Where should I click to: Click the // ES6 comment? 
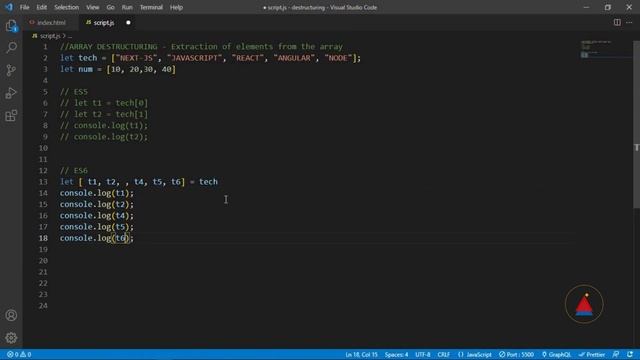pos(74,171)
